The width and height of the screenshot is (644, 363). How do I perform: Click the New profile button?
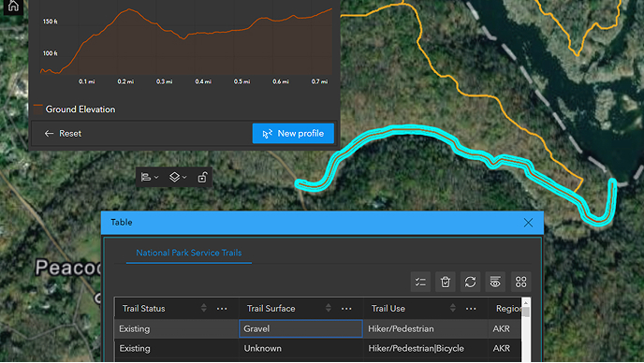coord(293,134)
